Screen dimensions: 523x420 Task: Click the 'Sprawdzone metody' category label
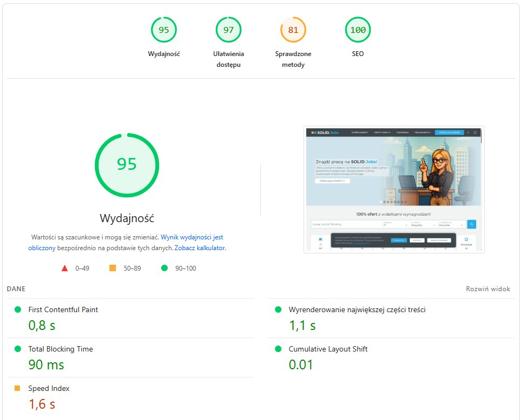[x=293, y=59]
